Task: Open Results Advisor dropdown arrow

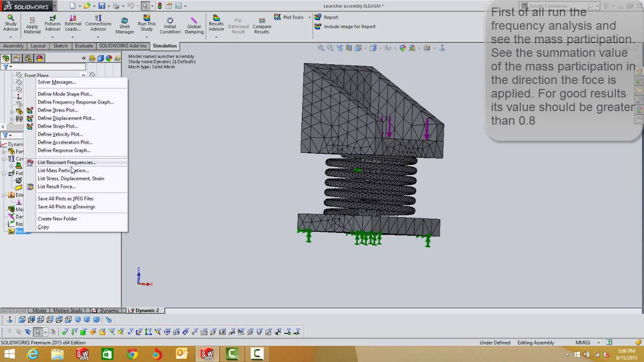Action: 216,37
